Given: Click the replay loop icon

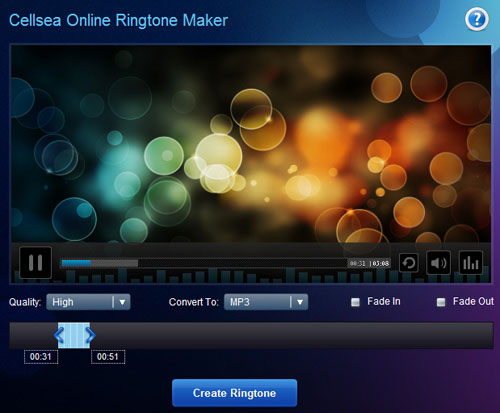Looking at the screenshot, I should pyautogui.click(x=409, y=263).
